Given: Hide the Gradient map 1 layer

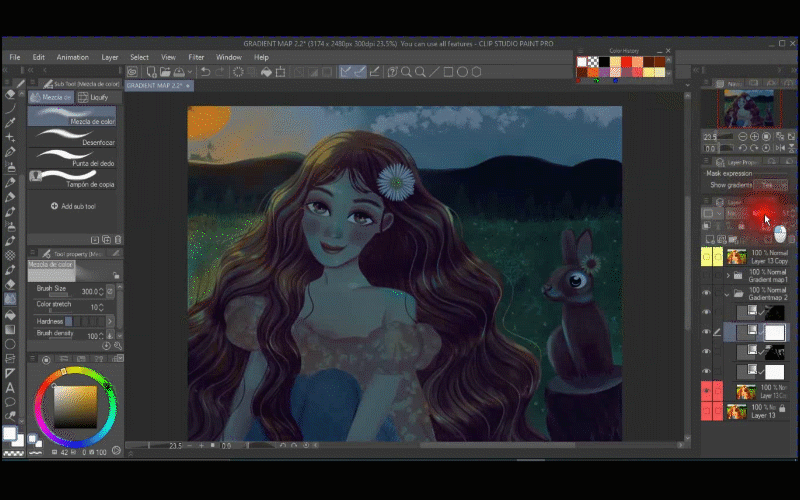Looking at the screenshot, I should 706,275.
